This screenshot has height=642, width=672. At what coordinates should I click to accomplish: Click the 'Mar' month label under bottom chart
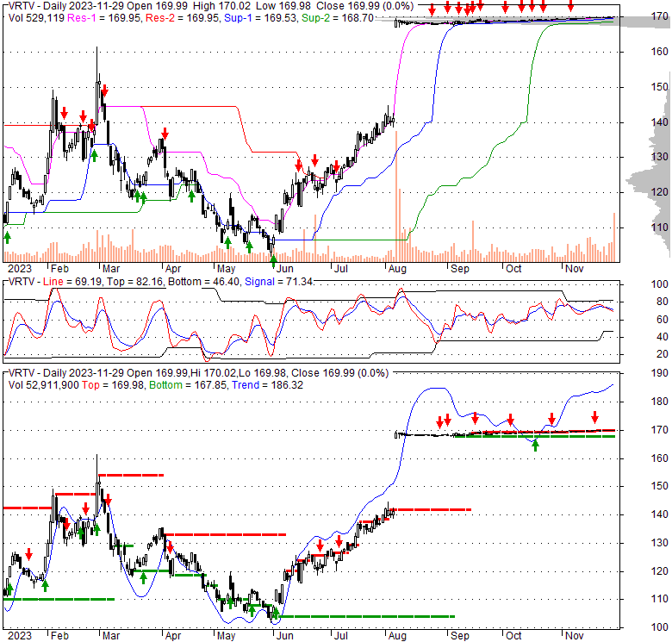111,636
